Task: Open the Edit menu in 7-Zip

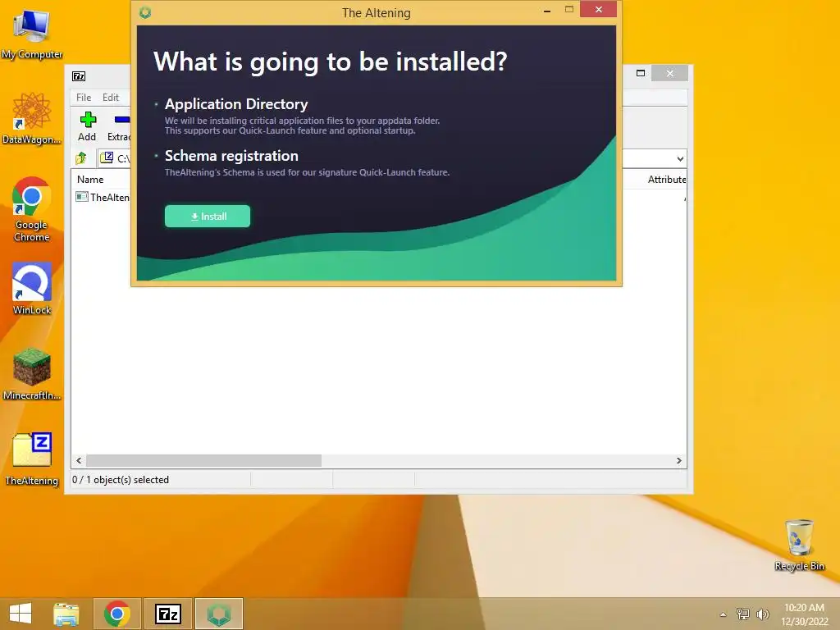Action: pos(111,98)
